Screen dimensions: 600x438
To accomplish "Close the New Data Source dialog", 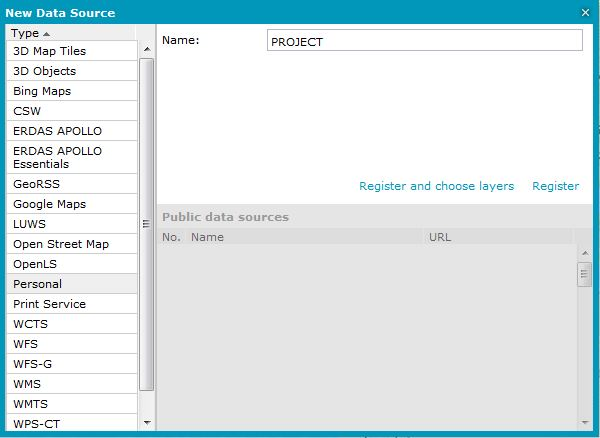I will (x=585, y=13).
